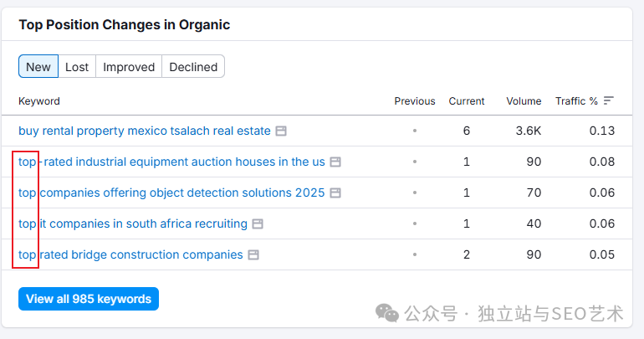Screen dimensions: 644x339
Task: Open SERP icon beside 'buy rental property mexico' keyword
Action: [x=282, y=131]
